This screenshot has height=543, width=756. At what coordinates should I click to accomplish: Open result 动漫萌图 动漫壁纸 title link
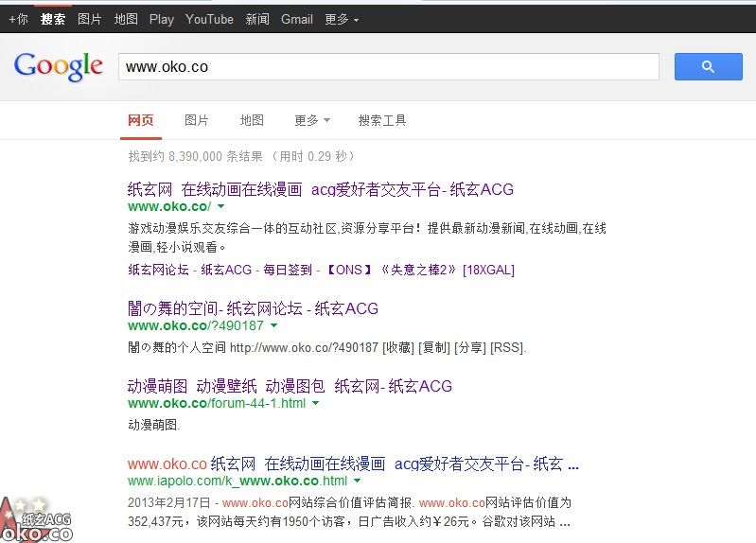pyautogui.click(x=290, y=386)
